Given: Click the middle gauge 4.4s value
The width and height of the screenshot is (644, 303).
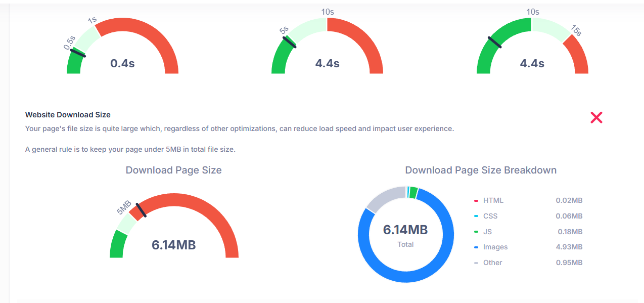Looking at the screenshot, I should click(327, 63).
